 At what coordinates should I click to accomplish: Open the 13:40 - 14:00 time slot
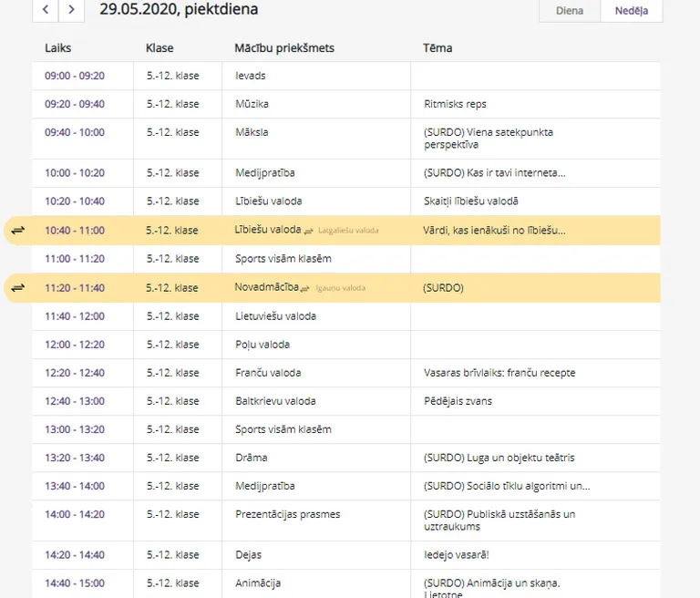[x=75, y=487]
